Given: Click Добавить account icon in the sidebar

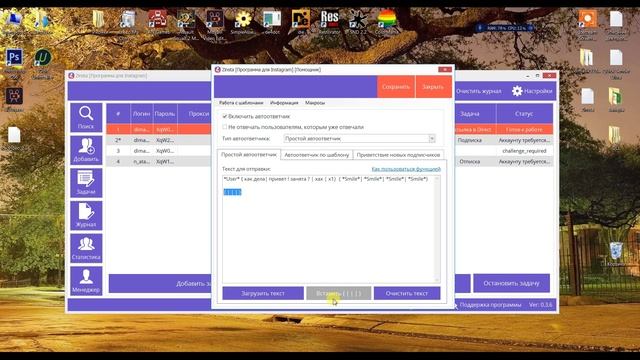Looking at the screenshot, I should point(86,150).
